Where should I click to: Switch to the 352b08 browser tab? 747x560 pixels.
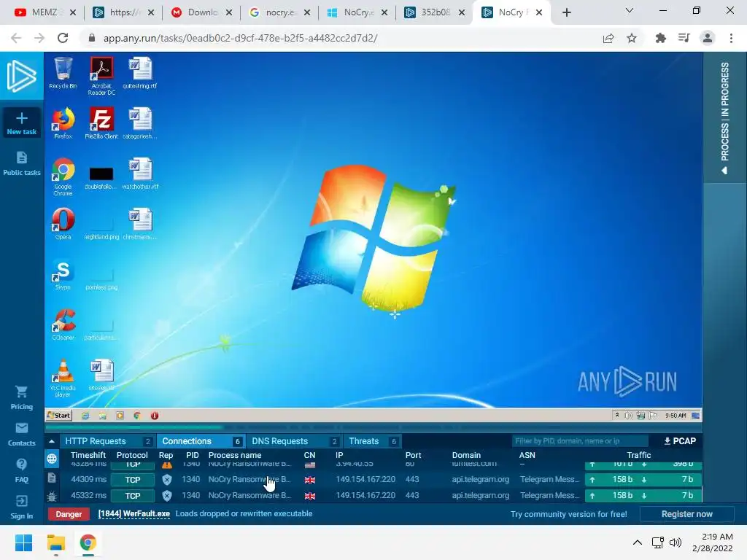[435, 12]
